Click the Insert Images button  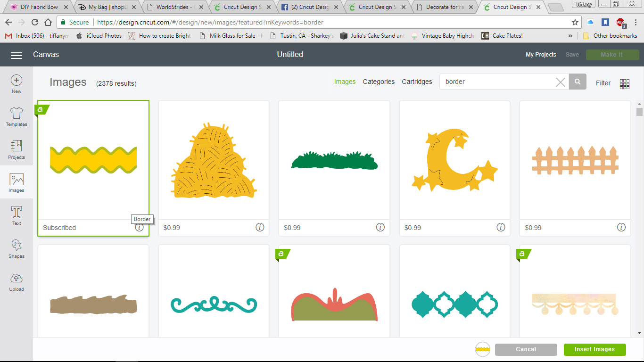[594, 349]
